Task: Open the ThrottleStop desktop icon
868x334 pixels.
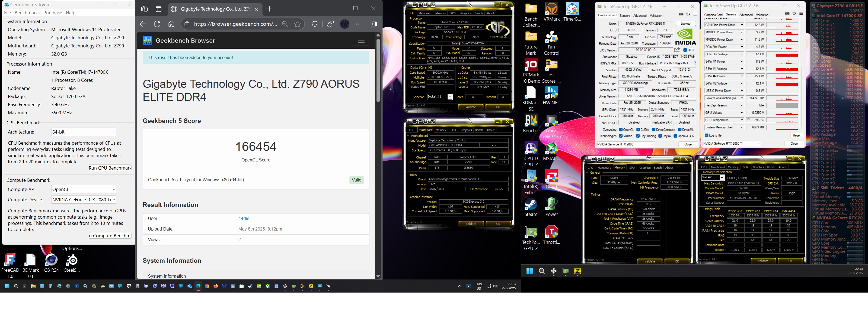Action: pyautogui.click(x=552, y=235)
